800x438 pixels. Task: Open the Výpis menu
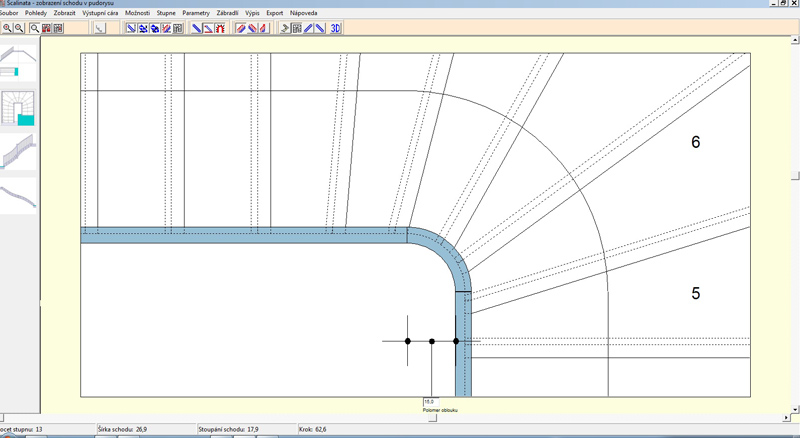click(252, 13)
